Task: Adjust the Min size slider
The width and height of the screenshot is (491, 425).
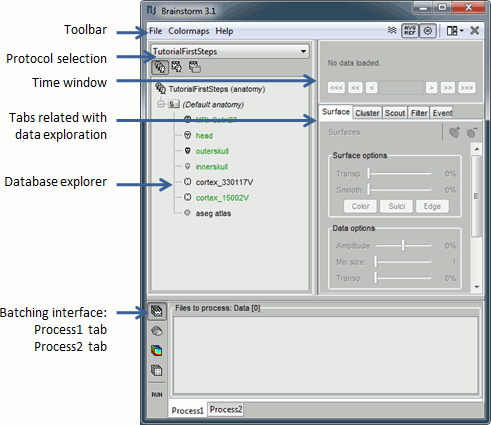Action: click(x=403, y=262)
